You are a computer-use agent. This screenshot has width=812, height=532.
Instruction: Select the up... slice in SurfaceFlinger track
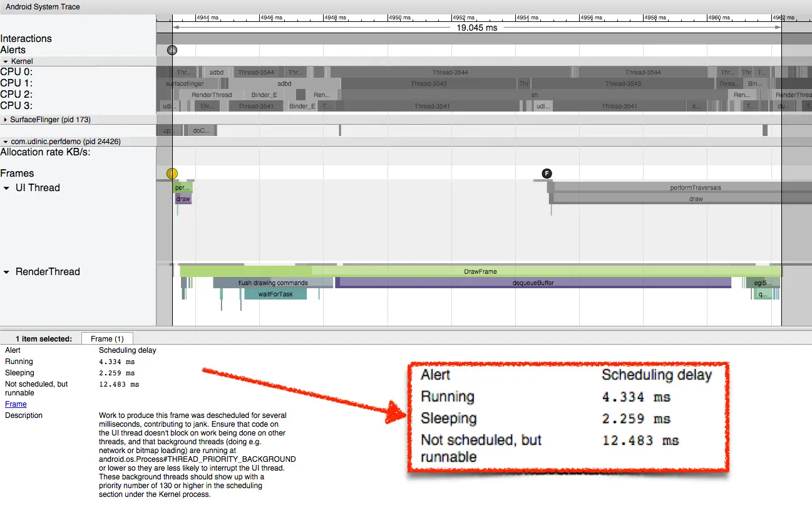coord(169,130)
